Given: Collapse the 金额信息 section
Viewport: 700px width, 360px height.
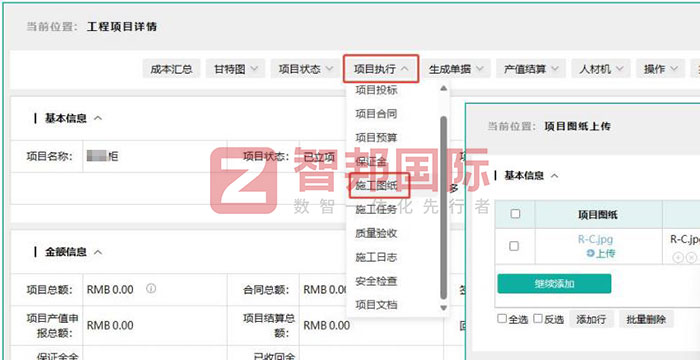Looking at the screenshot, I should tap(98, 252).
